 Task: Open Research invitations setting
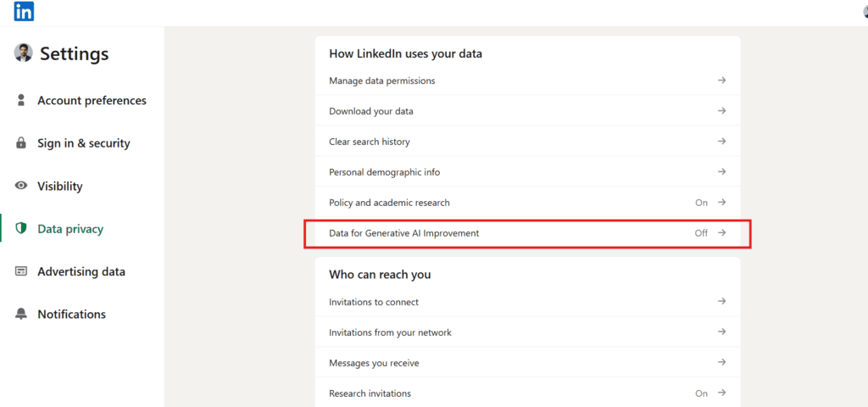pos(527,393)
